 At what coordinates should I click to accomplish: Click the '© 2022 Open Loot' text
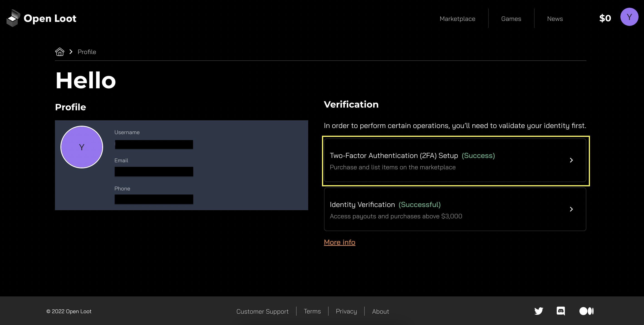69,311
